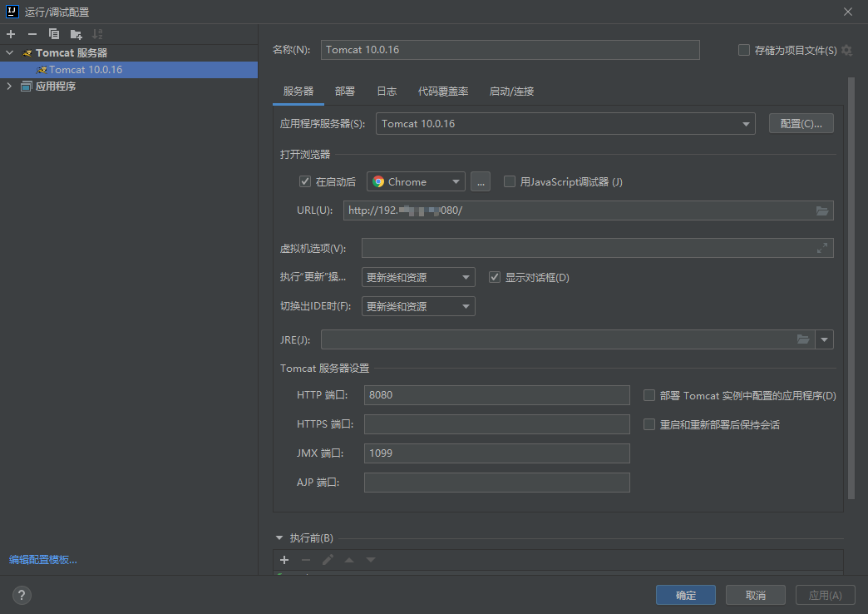Collapse the before launch section
This screenshot has width=868, height=614.
tap(279, 538)
